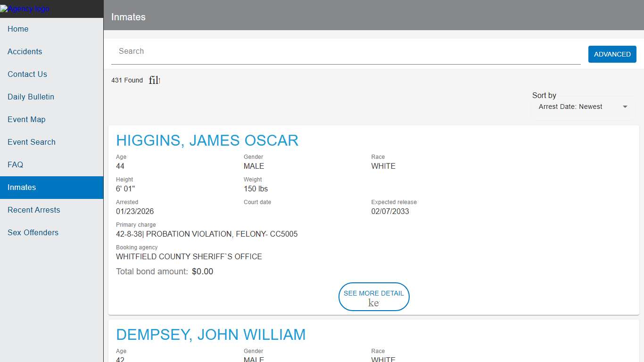This screenshot has height=362, width=644.
Task: Expand sorting options via the caret arrow
Action: pos(625,107)
